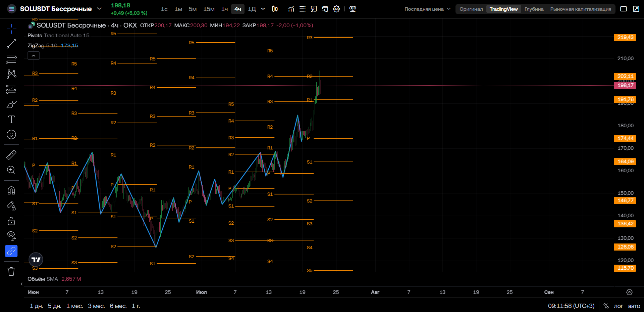Open indicators menu in top toolbar
This screenshot has width=644, height=312.
point(291,9)
